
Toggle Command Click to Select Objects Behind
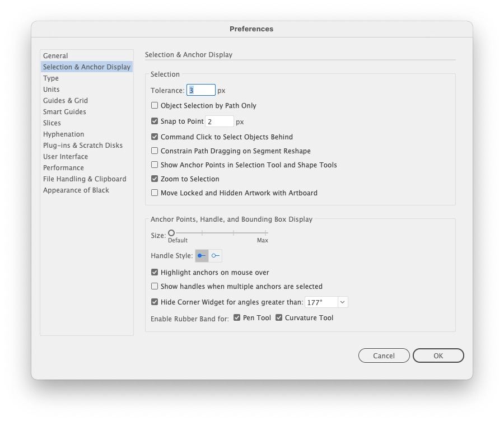point(155,137)
